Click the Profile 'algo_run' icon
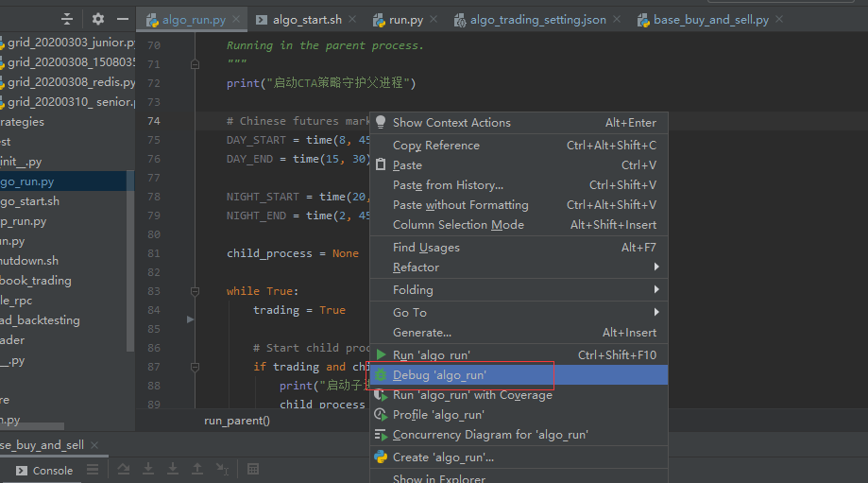868x483 pixels. point(381,415)
